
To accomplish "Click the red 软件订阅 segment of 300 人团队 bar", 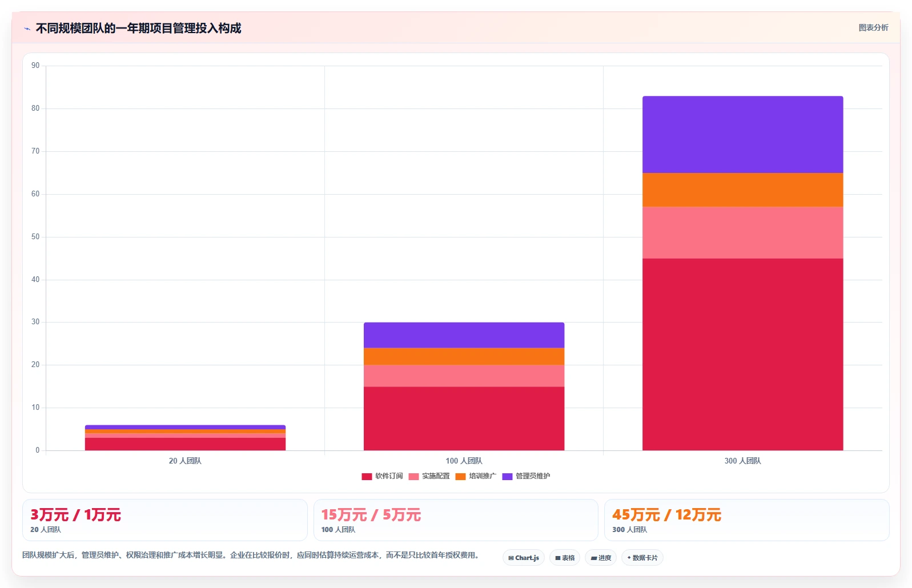I will coord(742,355).
